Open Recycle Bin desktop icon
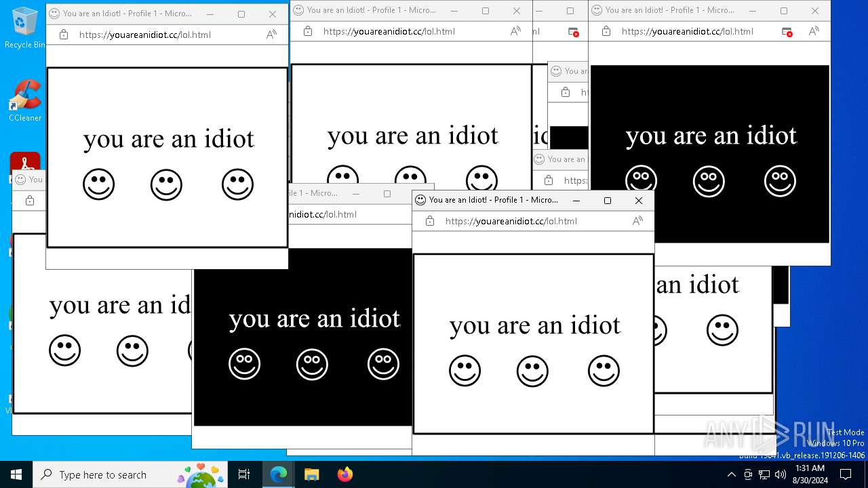This screenshot has width=868, height=488. point(25,27)
